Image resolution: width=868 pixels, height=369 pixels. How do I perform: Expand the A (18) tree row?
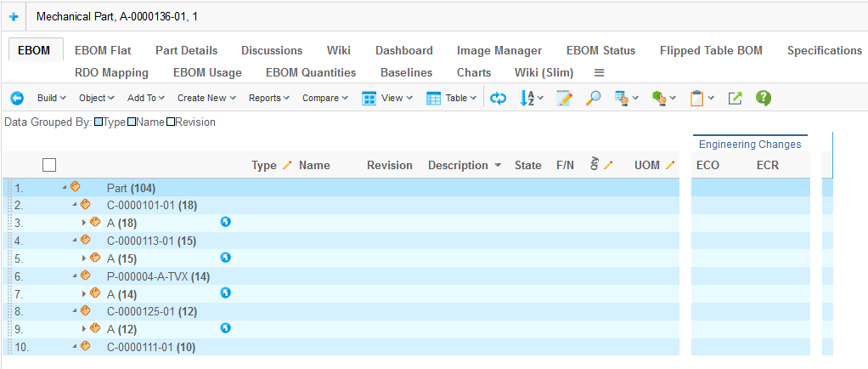pyautogui.click(x=84, y=222)
